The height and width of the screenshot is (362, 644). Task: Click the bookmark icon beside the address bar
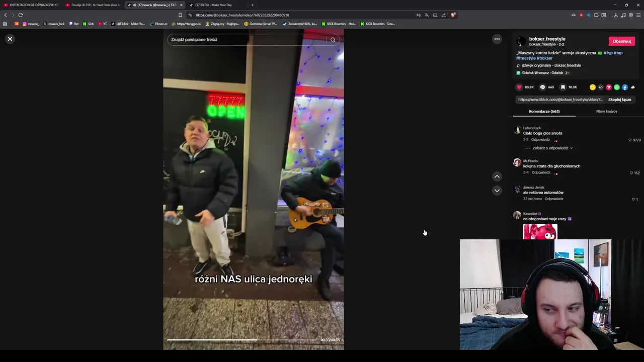180,15
